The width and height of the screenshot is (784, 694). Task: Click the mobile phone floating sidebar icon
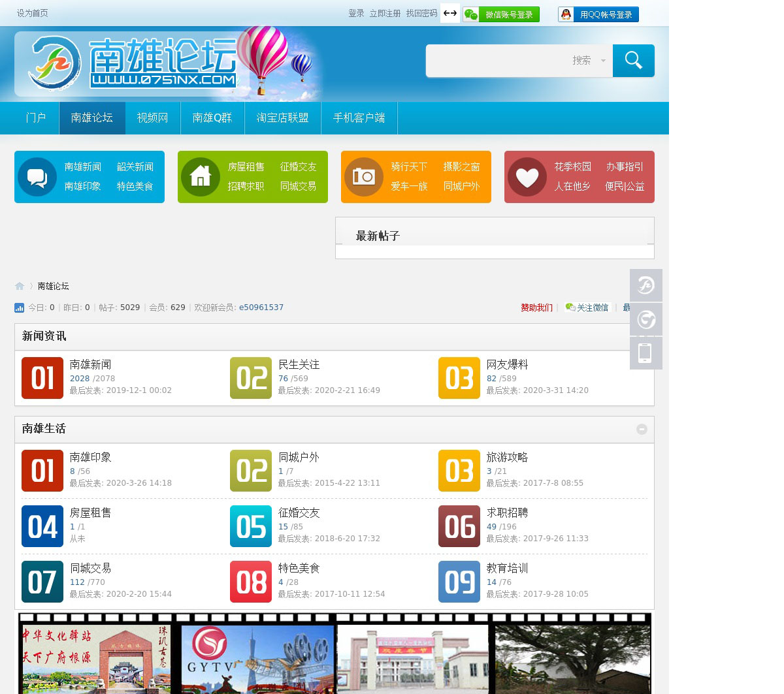[x=645, y=353]
